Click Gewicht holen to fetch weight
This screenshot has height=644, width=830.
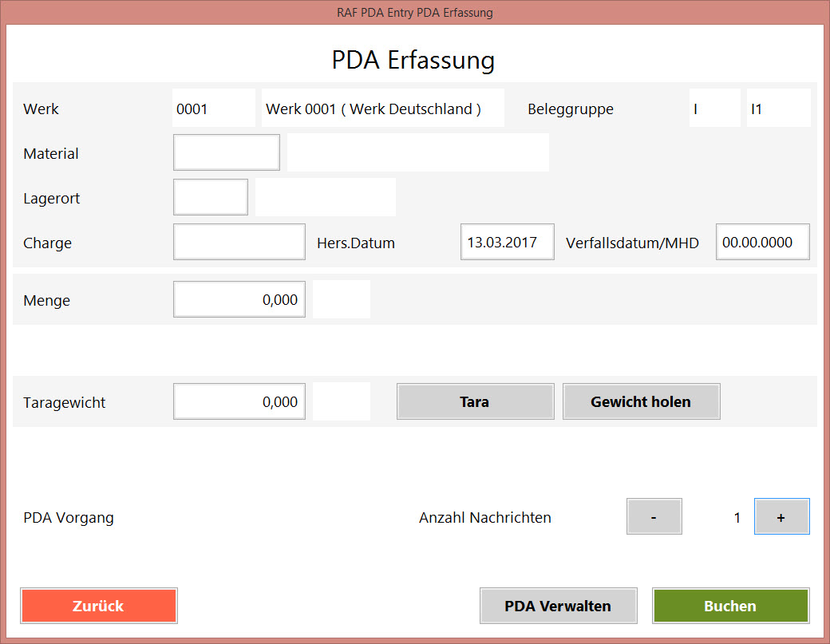[x=641, y=401]
